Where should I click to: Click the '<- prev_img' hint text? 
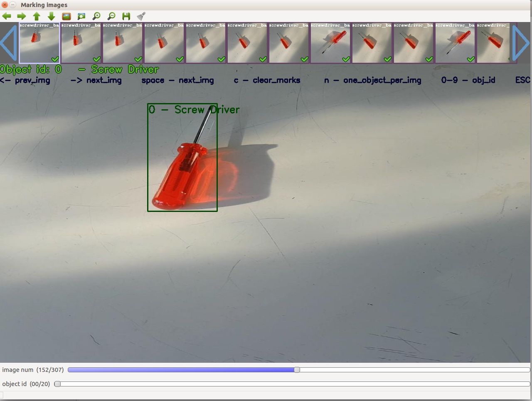(x=25, y=80)
